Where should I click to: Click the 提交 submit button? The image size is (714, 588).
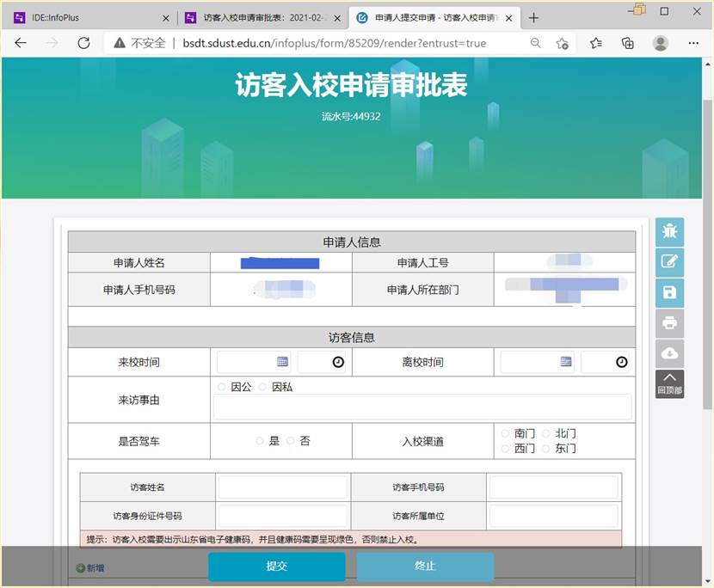click(277, 567)
